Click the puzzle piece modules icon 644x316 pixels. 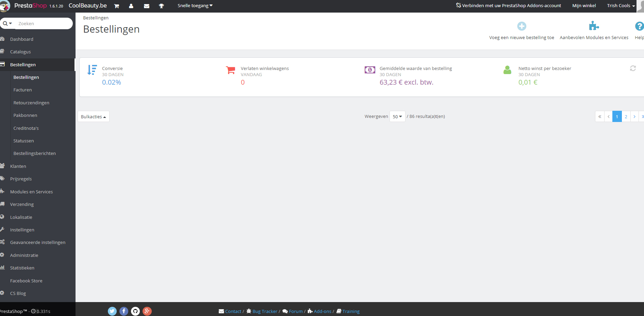tap(594, 26)
